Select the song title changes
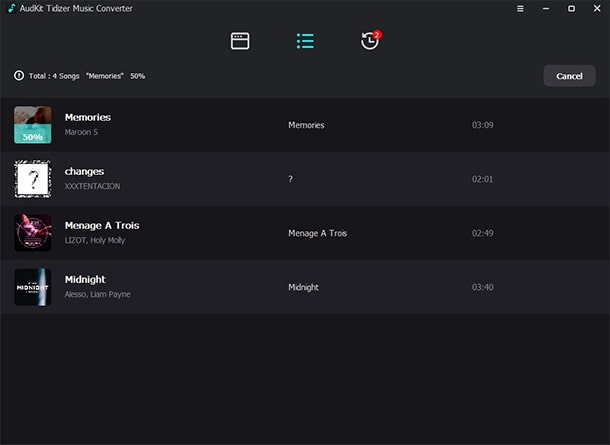 84,172
